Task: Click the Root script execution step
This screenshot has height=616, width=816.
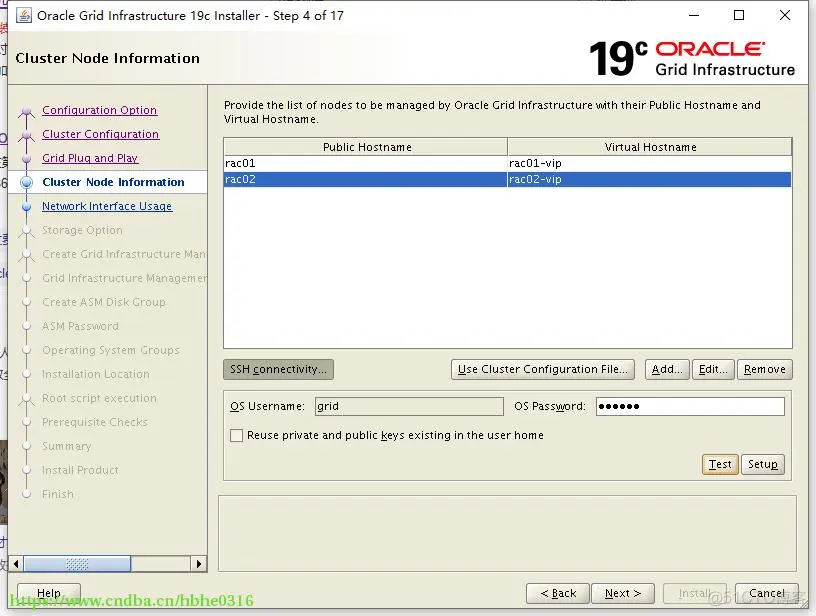Action: click(99, 398)
